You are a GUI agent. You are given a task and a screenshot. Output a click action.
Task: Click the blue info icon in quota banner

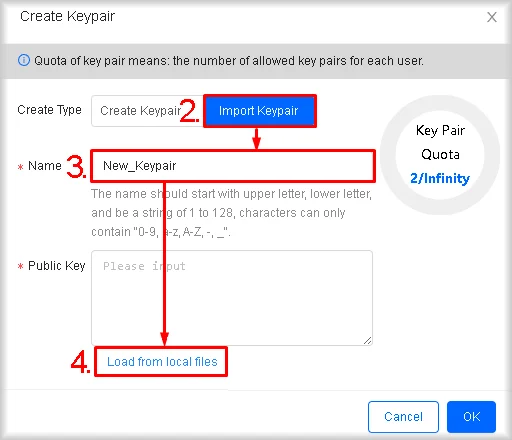[24, 60]
